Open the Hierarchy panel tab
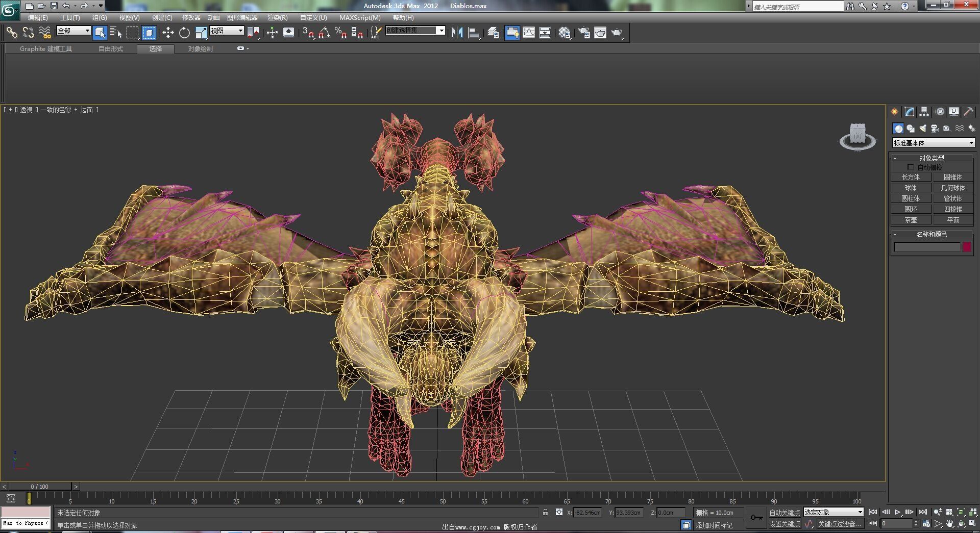Image resolution: width=980 pixels, height=533 pixels. tap(924, 112)
